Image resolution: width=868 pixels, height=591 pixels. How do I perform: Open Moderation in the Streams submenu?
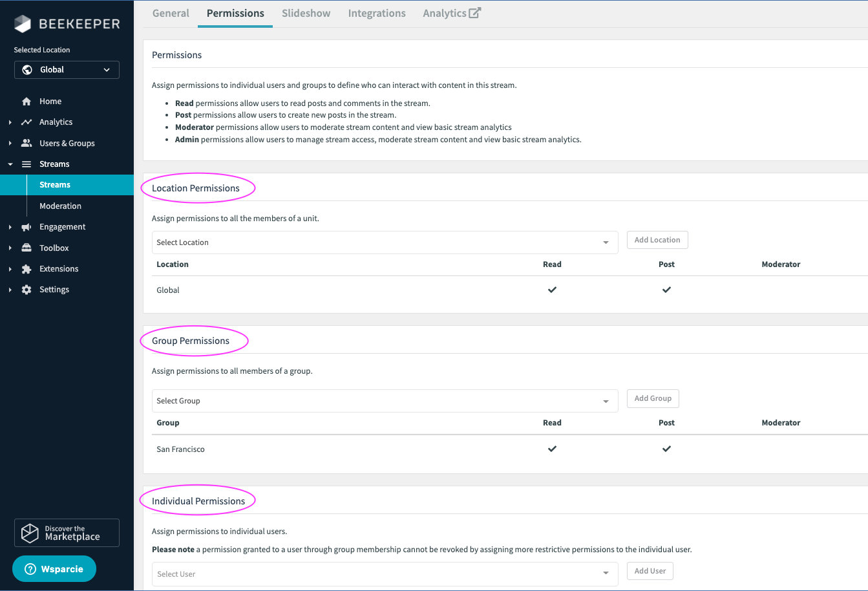coord(60,206)
